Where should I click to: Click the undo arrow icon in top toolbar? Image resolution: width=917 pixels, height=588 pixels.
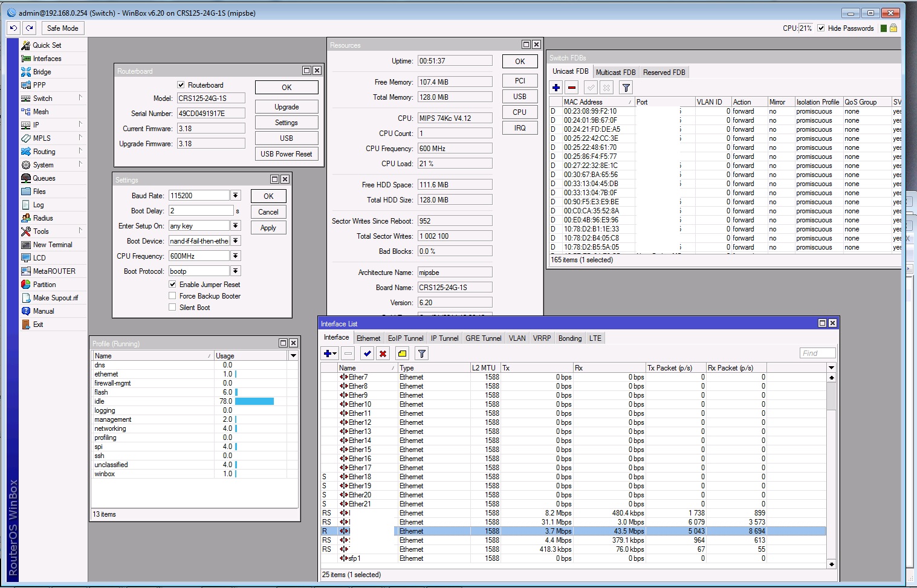(13, 28)
